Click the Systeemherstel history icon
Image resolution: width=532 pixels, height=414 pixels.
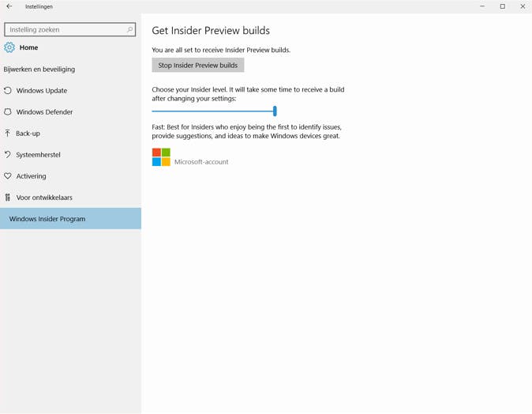click(8, 155)
